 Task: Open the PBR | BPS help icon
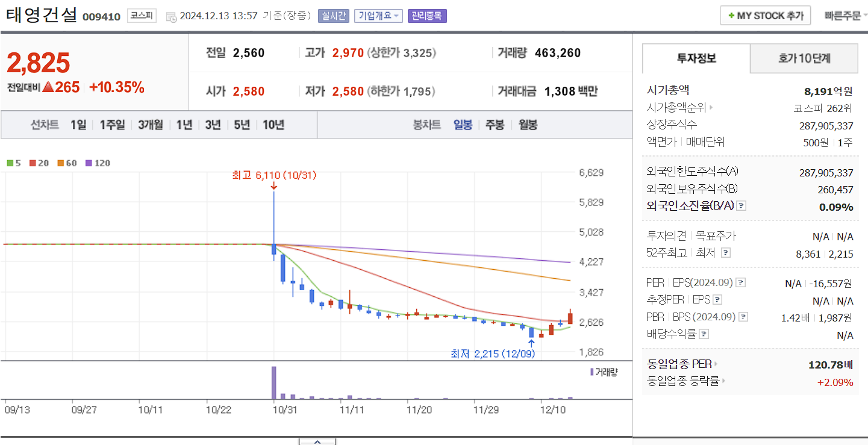(x=743, y=317)
